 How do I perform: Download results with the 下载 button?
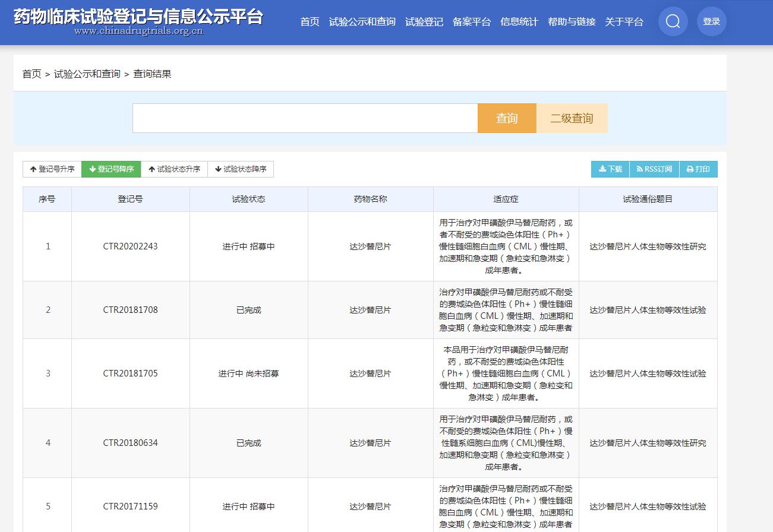click(x=610, y=169)
